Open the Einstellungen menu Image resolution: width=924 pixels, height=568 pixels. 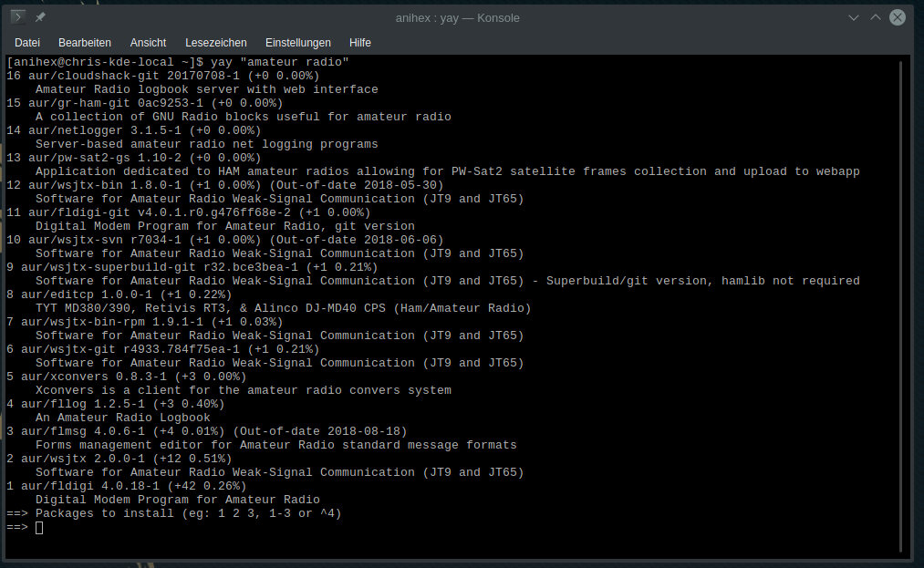click(298, 43)
